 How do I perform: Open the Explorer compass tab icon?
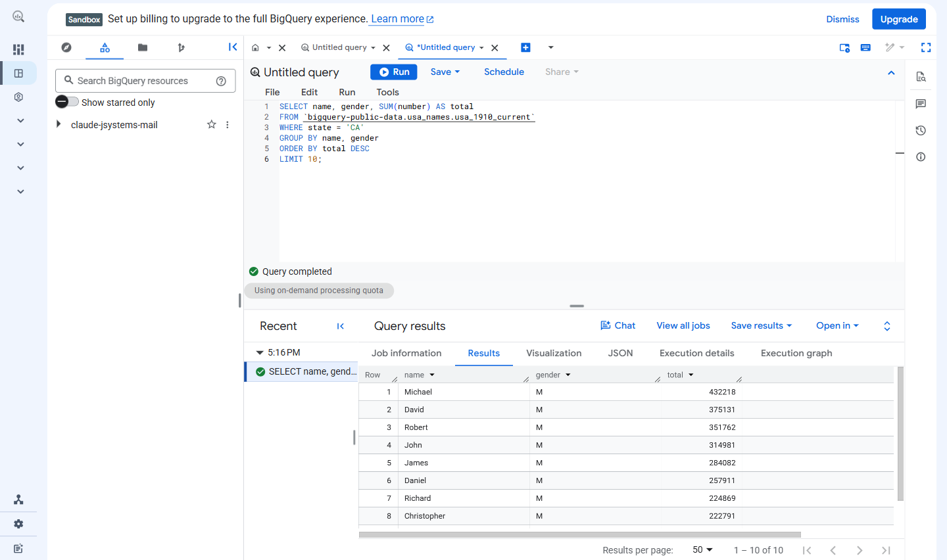66,47
